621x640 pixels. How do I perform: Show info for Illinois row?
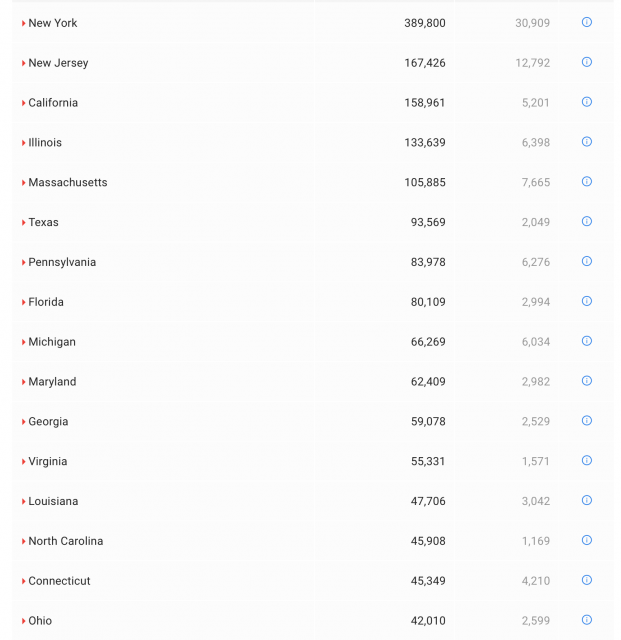[x=587, y=142]
